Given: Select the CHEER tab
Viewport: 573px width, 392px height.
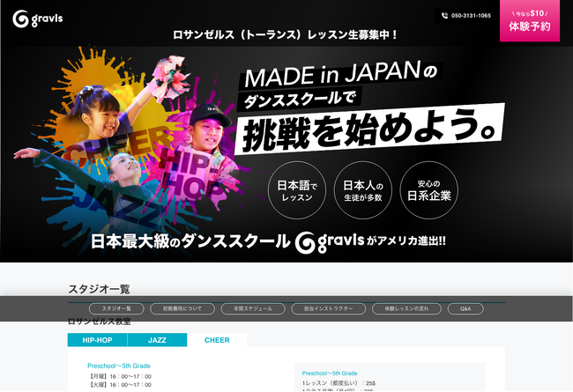Looking at the screenshot, I should [217, 340].
